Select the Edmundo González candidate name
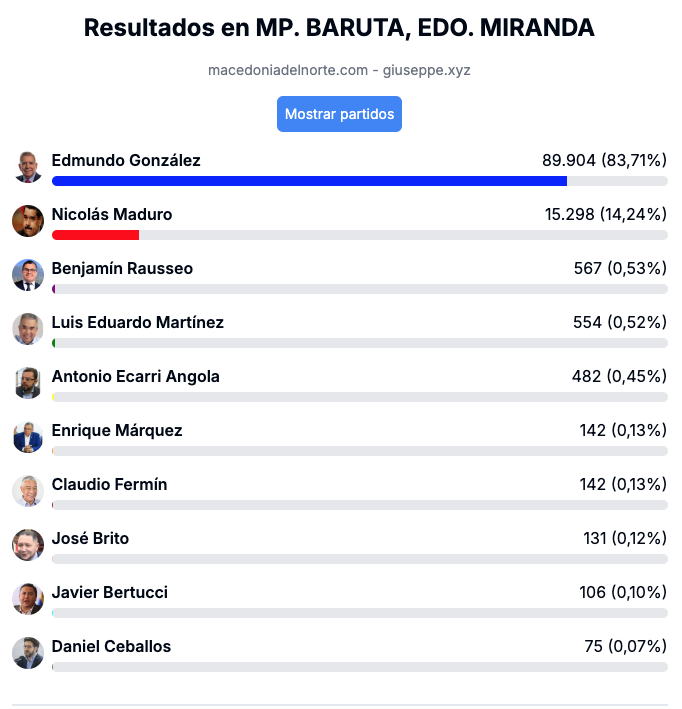This screenshot has width=682, height=709. 126,161
